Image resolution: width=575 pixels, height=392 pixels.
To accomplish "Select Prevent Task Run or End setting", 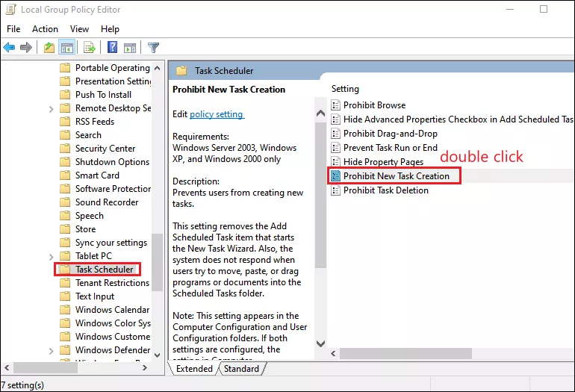I will pyautogui.click(x=390, y=148).
